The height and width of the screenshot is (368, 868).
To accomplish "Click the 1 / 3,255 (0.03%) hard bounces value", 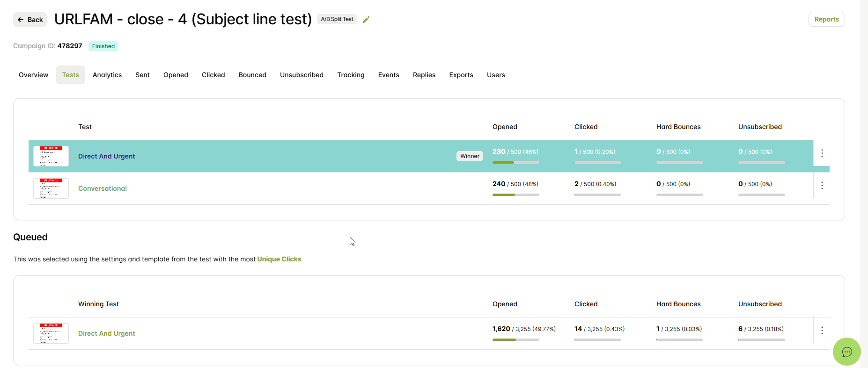I will [679, 329].
